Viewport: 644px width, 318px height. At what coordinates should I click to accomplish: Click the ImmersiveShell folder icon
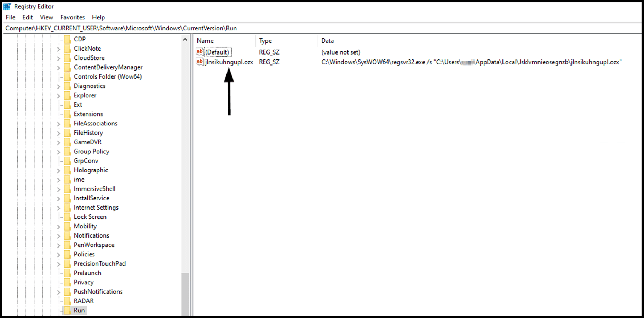[x=67, y=189]
